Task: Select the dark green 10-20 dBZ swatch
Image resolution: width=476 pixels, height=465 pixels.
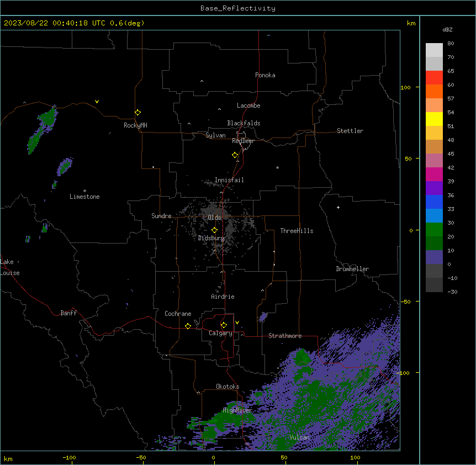Action: coord(434,244)
